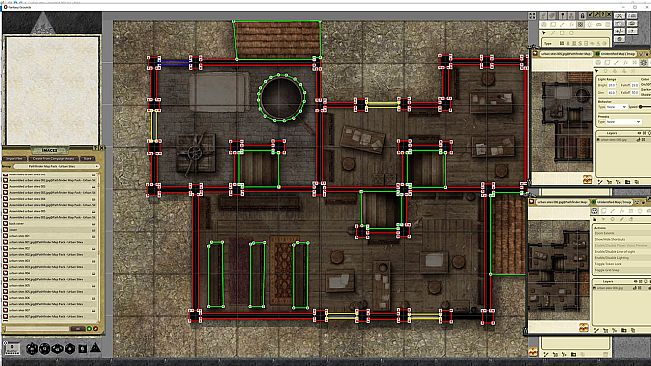Toggle fullscreen on the main map window

(x=532, y=16)
